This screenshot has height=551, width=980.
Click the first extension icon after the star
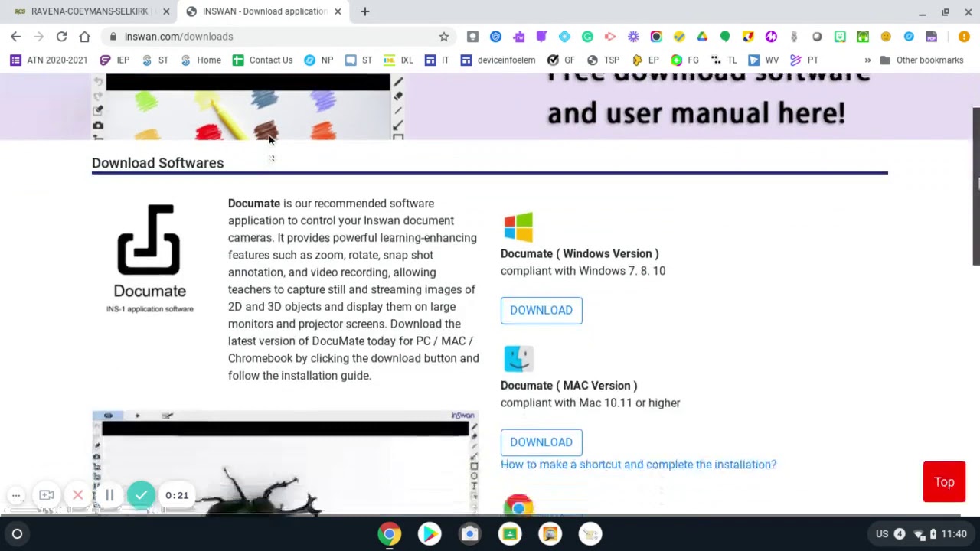pyautogui.click(x=472, y=36)
